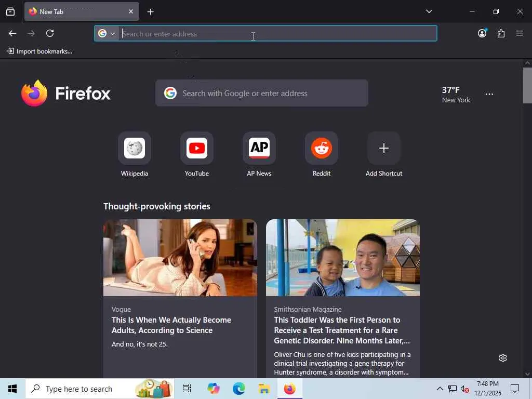532x399 pixels.
Task: Close the New Tab tab
Action: click(x=131, y=11)
